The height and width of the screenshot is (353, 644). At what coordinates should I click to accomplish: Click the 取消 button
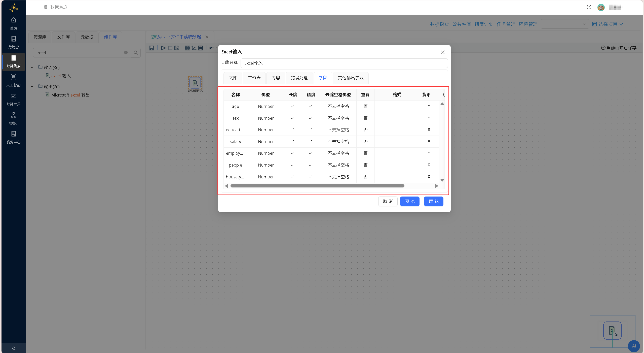coord(388,201)
